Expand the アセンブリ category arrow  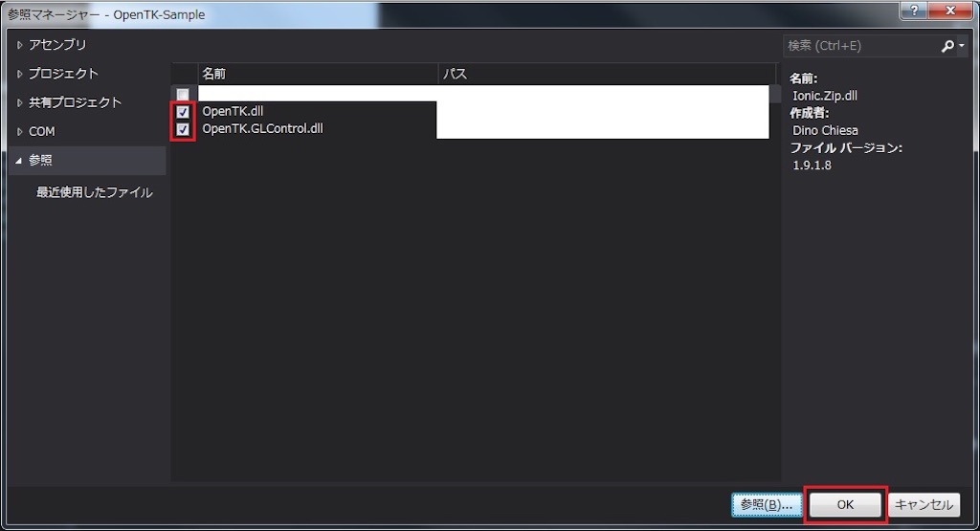[x=19, y=45]
